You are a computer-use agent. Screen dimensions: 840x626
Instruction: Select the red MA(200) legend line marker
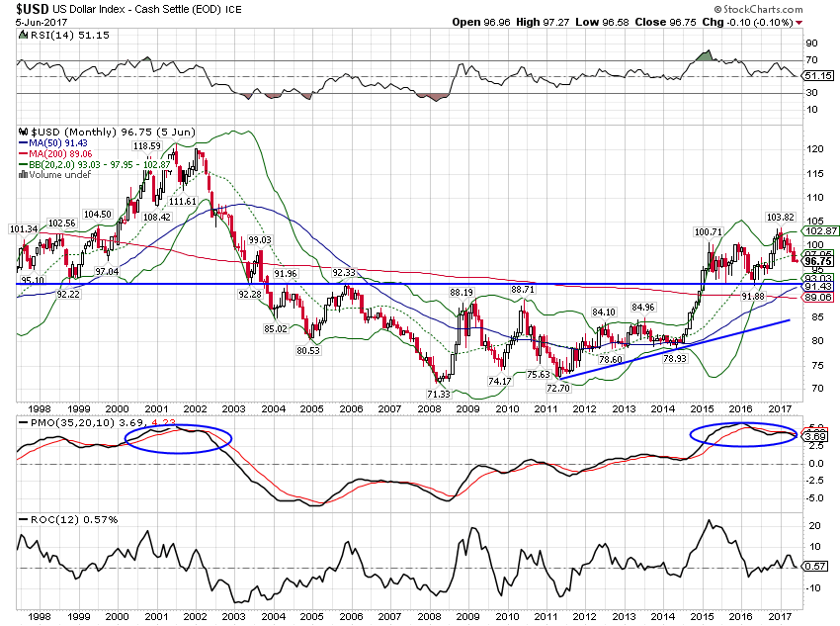[23, 154]
